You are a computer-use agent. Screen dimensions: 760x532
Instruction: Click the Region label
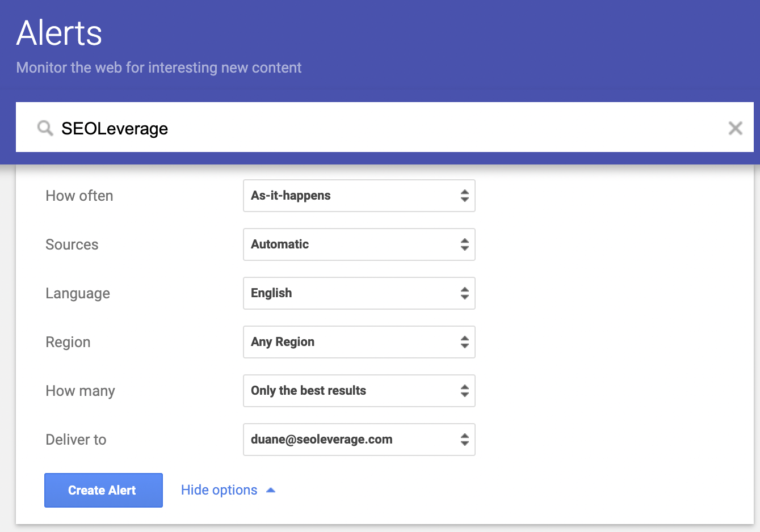[x=68, y=342]
